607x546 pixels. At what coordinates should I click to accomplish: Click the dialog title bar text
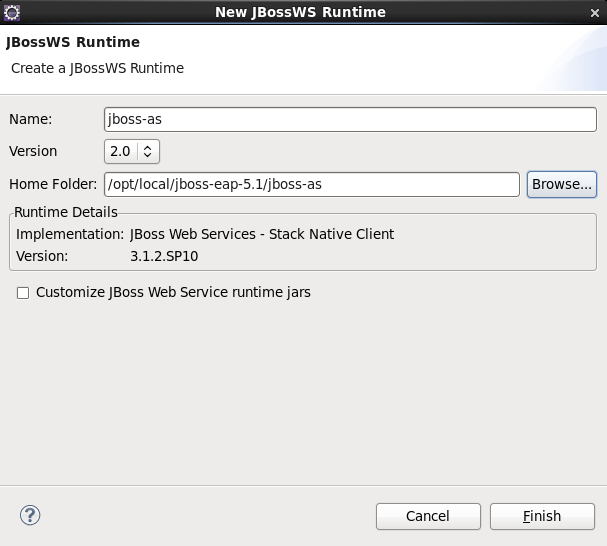(x=300, y=12)
